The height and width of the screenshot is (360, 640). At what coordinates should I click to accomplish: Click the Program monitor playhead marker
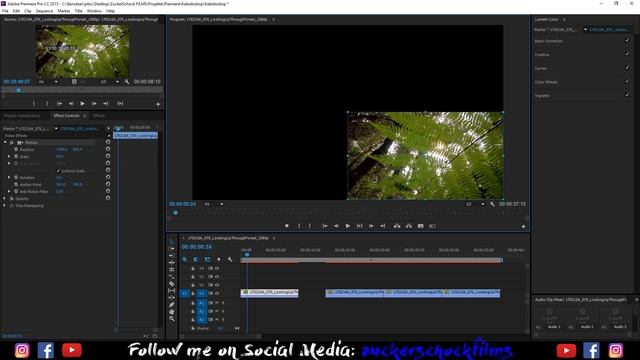tap(176, 212)
